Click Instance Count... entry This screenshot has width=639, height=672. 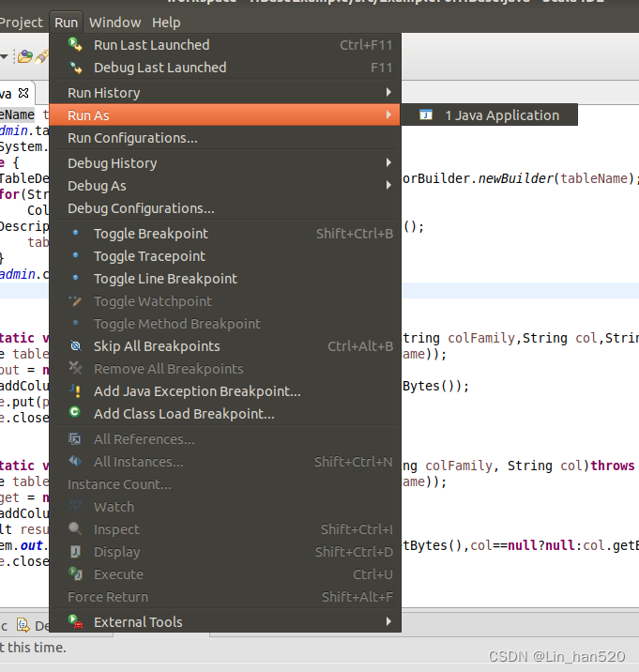[225, 484]
